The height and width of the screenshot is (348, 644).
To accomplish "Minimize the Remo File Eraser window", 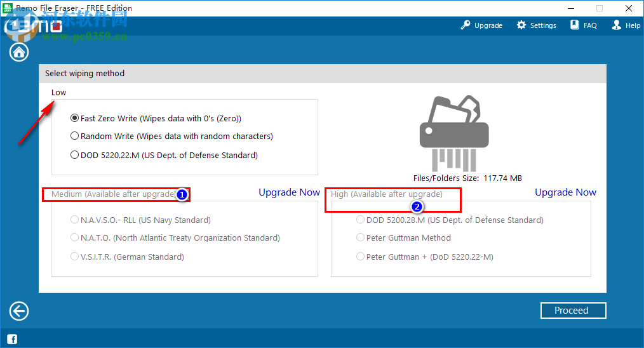I will click(571, 8).
